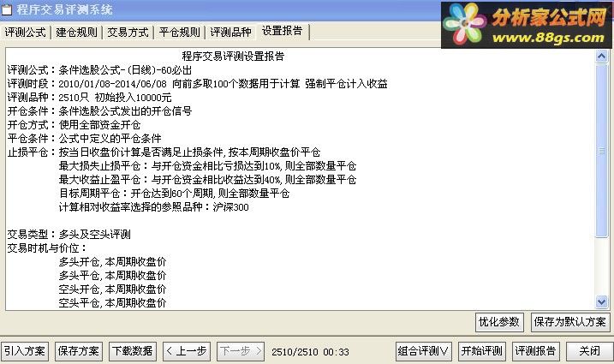This screenshot has width=614, height=364.
Task: Go back with 上一步 button
Action: pos(187,351)
